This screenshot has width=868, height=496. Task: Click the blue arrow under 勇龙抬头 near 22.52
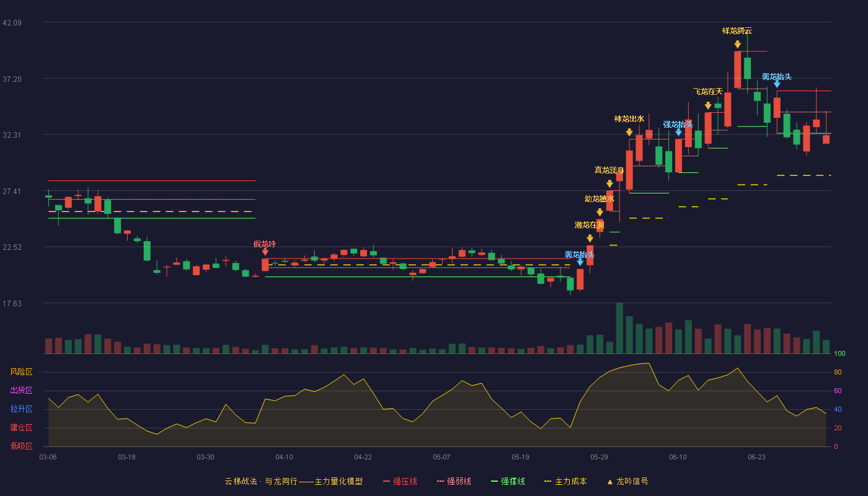580,262
